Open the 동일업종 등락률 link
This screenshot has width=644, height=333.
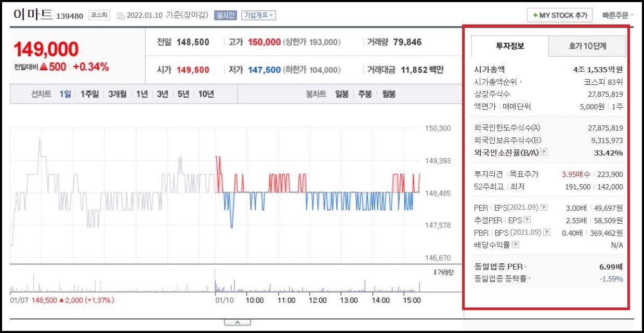[500, 279]
